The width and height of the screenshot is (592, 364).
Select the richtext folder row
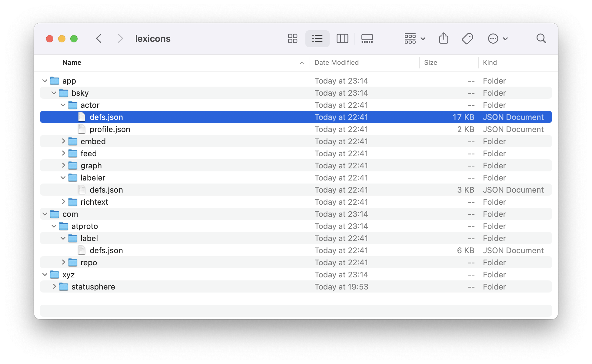94,202
